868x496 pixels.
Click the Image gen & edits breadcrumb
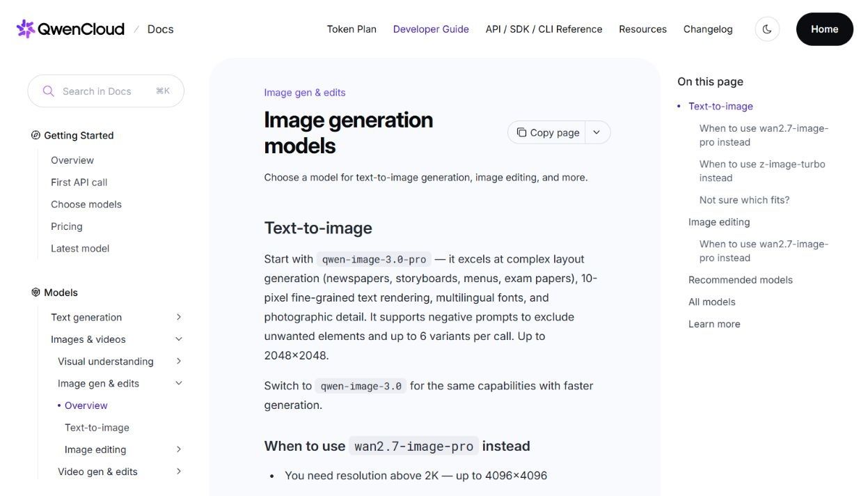click(305, 93)
